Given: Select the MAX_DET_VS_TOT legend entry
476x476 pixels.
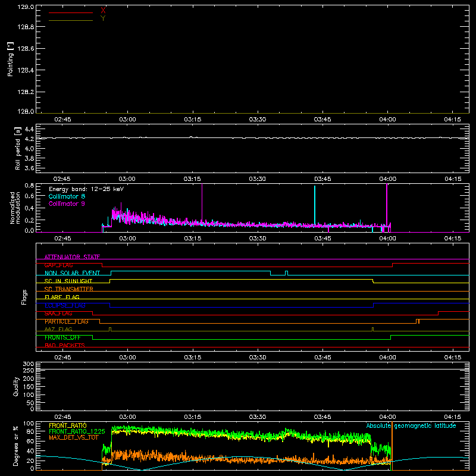Looking at the screenshot, I should (x=74, y=437).
